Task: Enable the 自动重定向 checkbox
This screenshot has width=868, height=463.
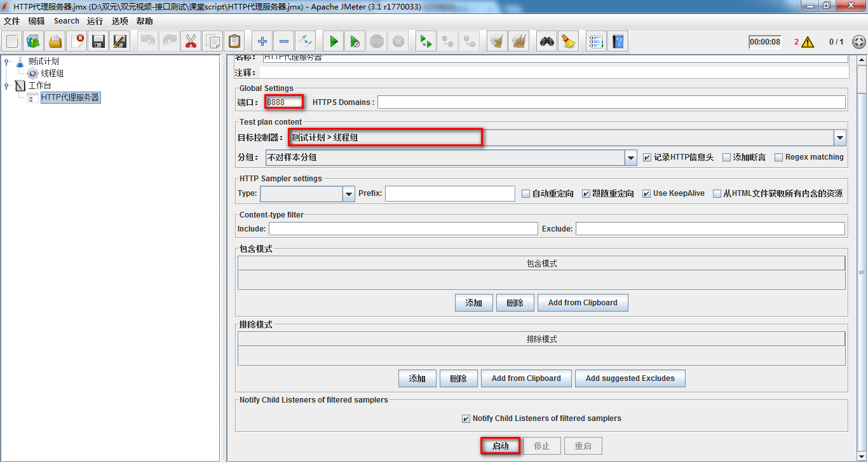Action: click(x=526, y=193)
